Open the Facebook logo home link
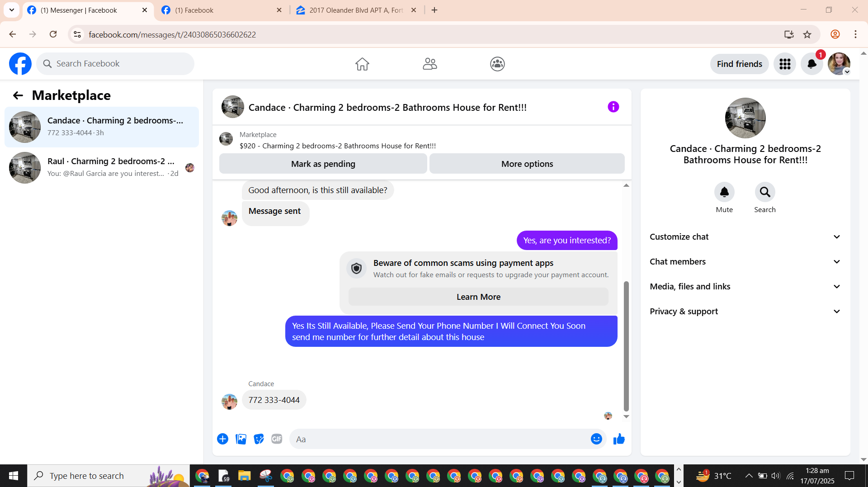 (x=20, y=64)
